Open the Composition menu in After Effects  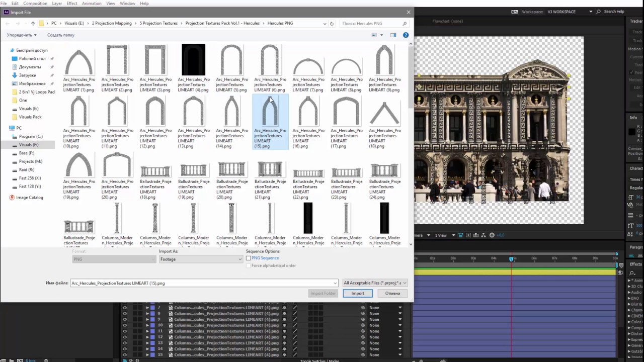pyautogui.click(x=35, y=4)
